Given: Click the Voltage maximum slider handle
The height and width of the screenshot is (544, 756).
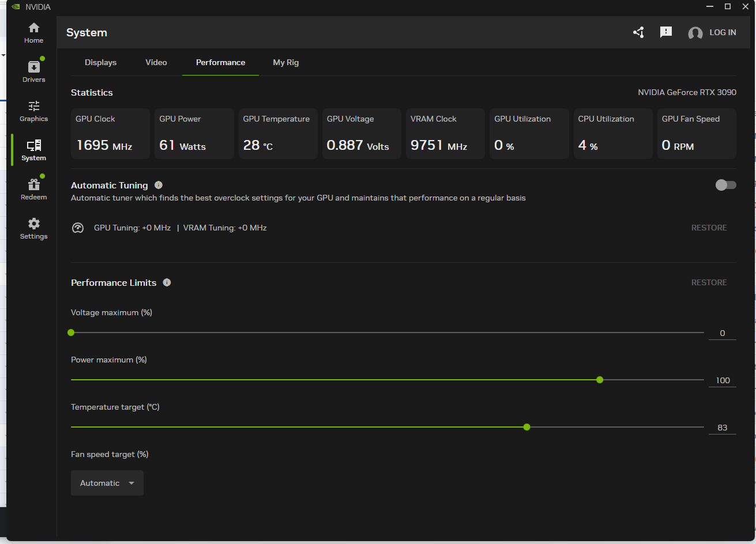Looking at the screenshot, I should tap(71, 333).
